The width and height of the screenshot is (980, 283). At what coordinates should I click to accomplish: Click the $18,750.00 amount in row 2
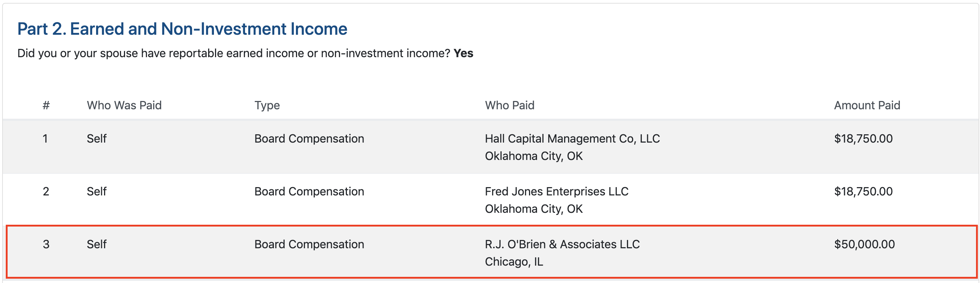click(863, 191)
